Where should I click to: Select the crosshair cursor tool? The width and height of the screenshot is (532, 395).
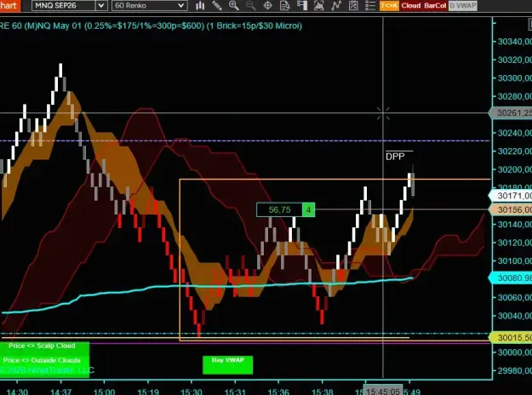tap(267, 5)
